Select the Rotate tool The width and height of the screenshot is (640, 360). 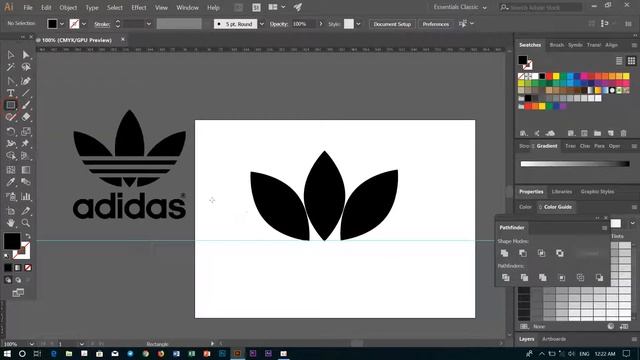11,131
